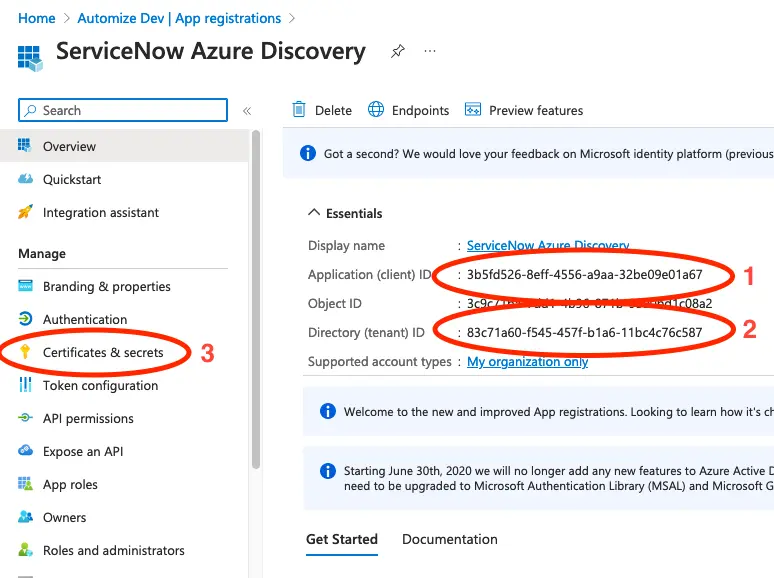Collapse the sidebar with double chevron

247,111
